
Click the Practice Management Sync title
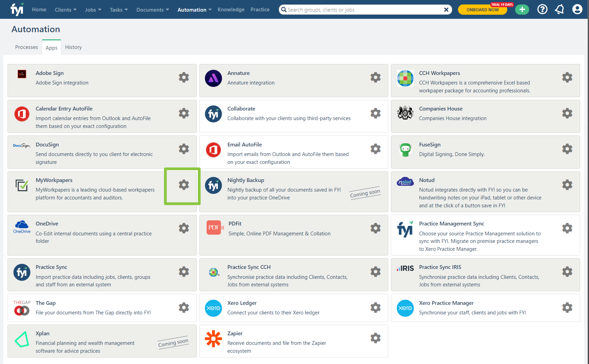tap(451, 224)
